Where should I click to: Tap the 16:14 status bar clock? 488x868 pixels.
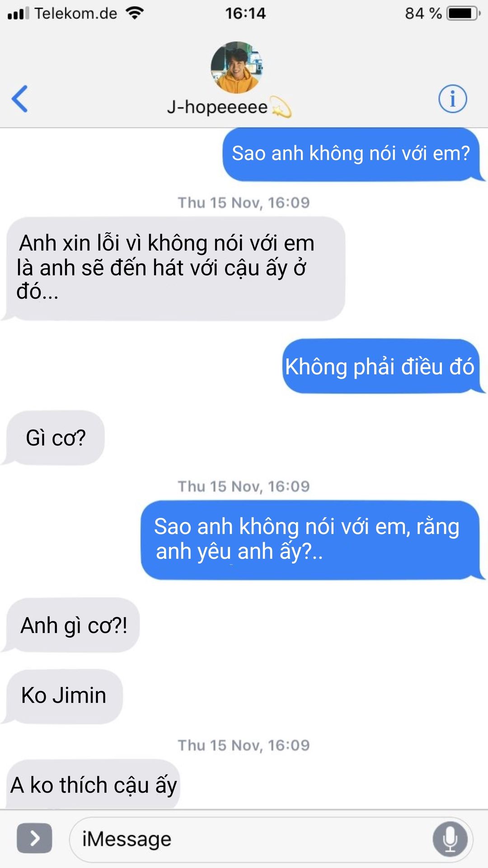pos(245,14)
